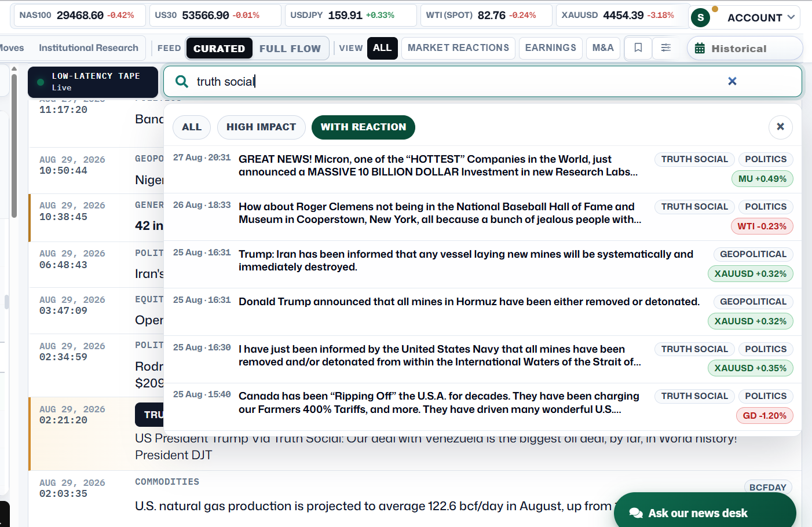Switch feed to FULL FLOW
Image resolution: width=812 pixels, height=527 pixels.
290,49
